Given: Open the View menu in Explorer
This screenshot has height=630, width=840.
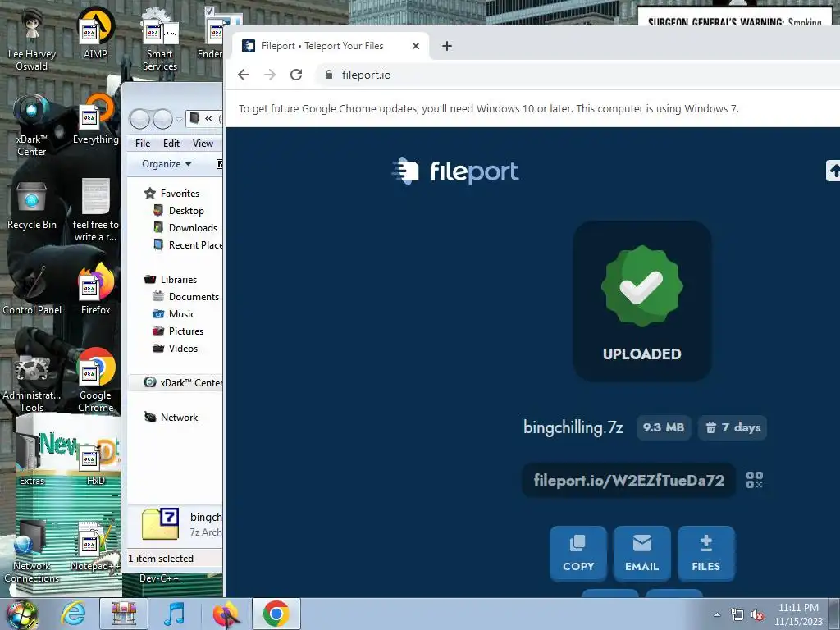Looking at the screenshot, I should pos(203,144).
